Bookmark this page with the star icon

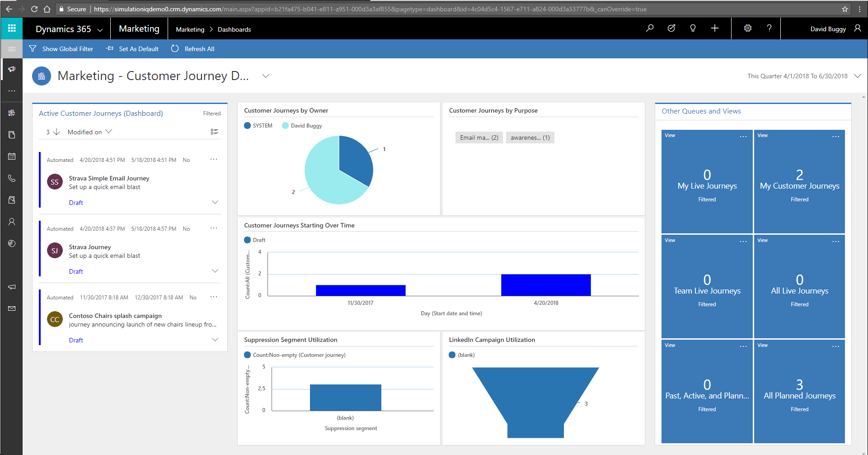[x=845, y=9]
